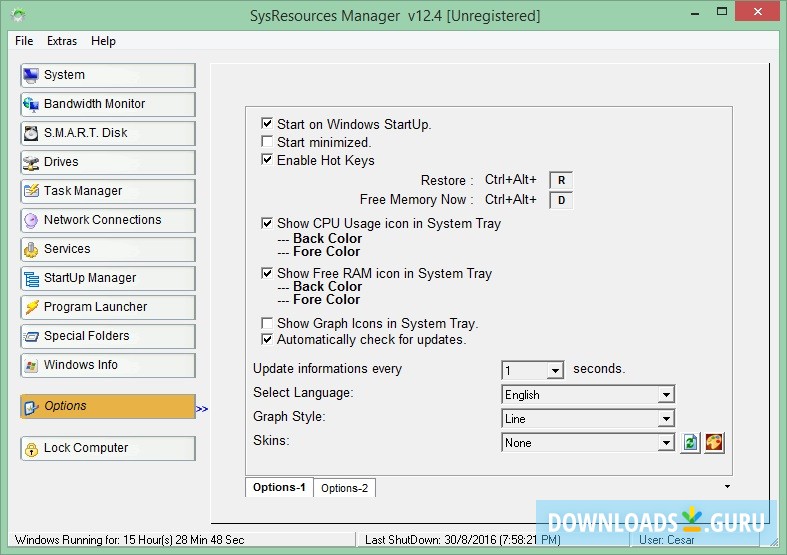Image resolution: width=787 pixels, height=555 pixels.
Task: Choose CPU icon Back Color
Action: [327, 238]
